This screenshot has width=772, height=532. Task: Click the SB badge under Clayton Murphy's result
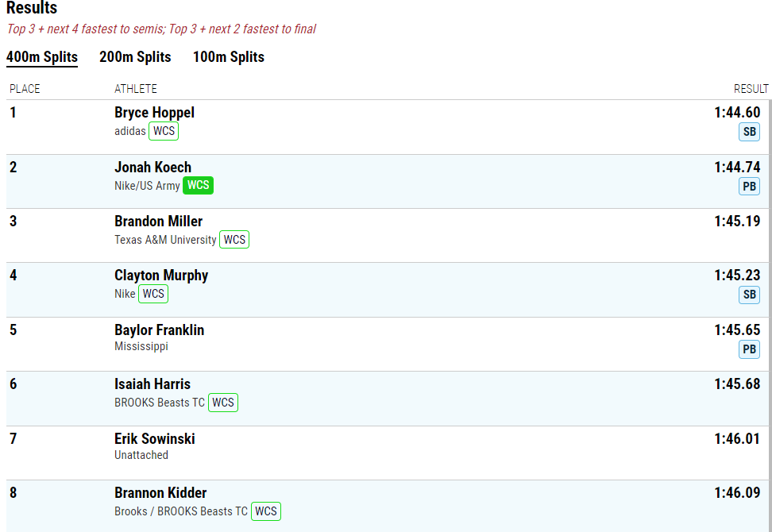749,295
